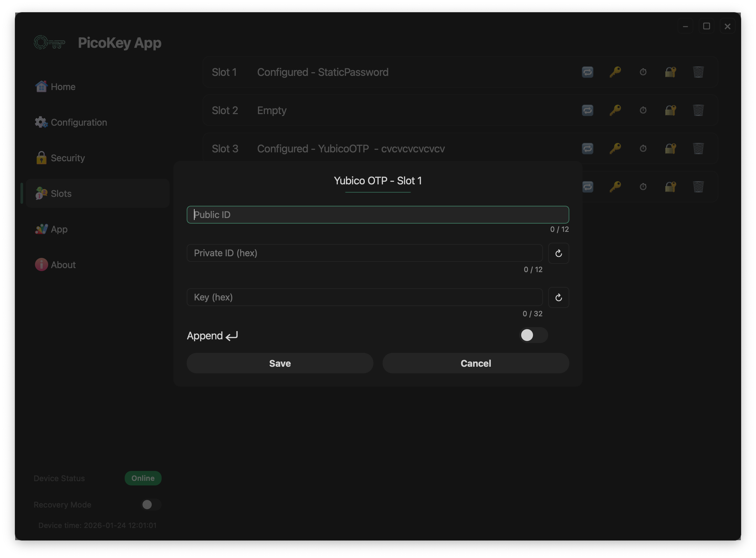756x558 pixels.
Task: Click the padlock icon in Slot 1 row
Action: click(671, 72)
